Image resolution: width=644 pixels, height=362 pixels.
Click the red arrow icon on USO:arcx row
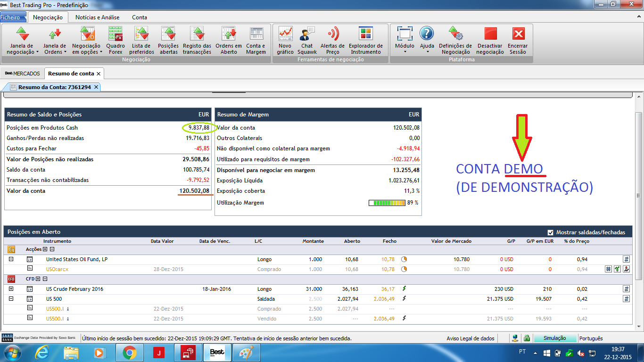(627, 269)
